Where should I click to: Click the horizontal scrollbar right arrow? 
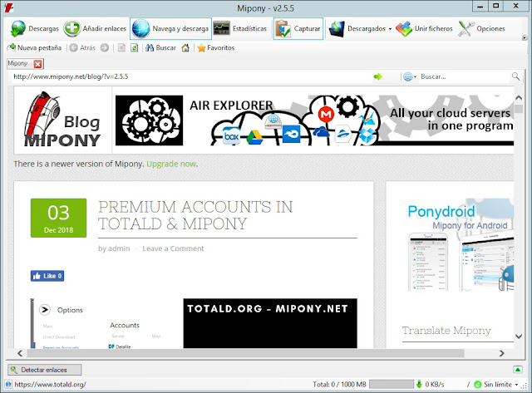pyautogui.click(x=502, y=353)
